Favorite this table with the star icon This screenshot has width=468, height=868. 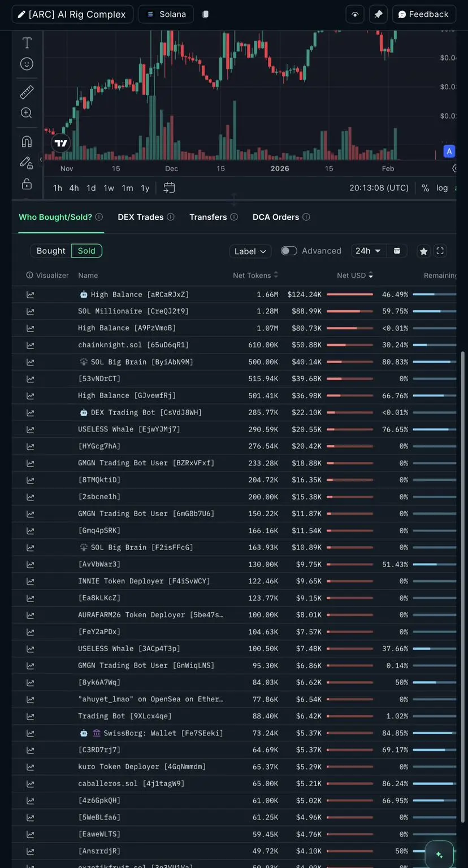423,251
